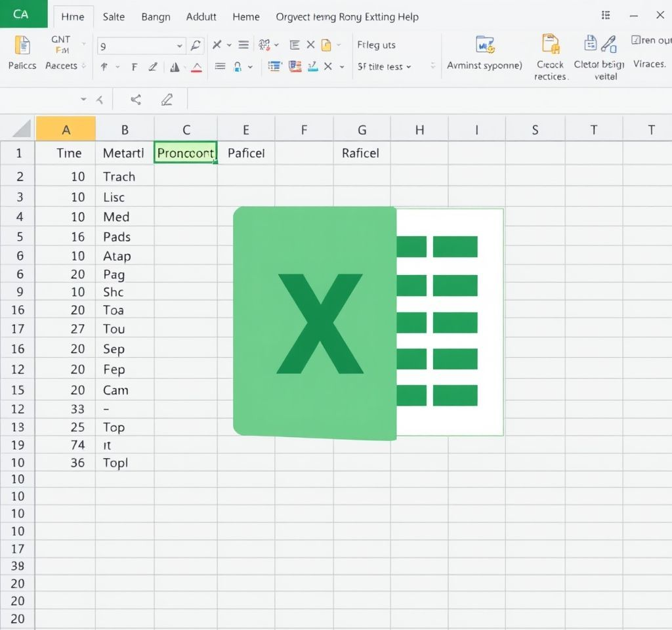Click the share icon in formula bar

pos(136,100)
